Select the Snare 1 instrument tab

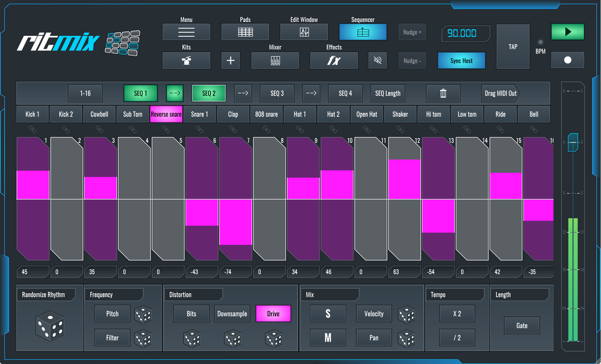[x=200, y=114]
